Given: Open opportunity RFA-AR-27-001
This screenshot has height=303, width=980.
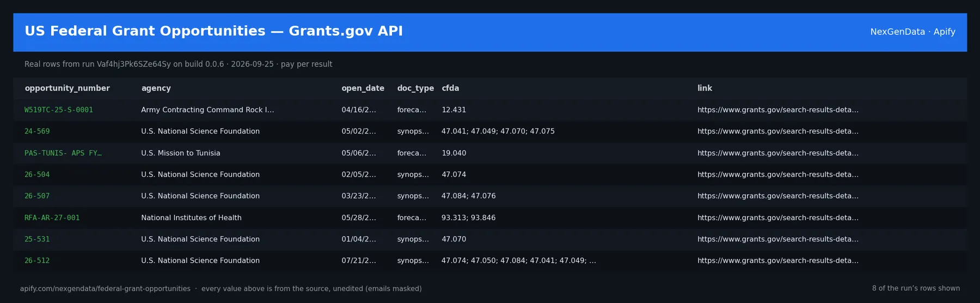Looking at the screenshot, I should pyautogui.click(x=52, y=218).
